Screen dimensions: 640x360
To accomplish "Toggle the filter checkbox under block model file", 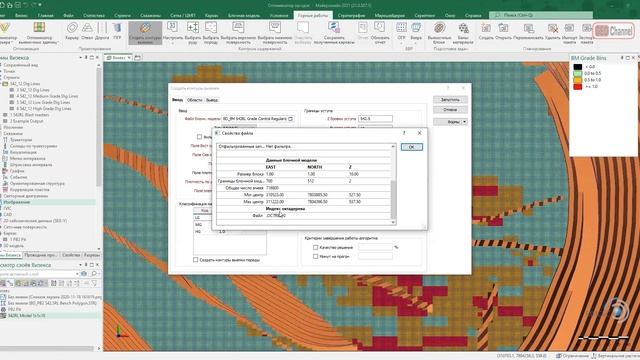I will (x=200, y=137).
